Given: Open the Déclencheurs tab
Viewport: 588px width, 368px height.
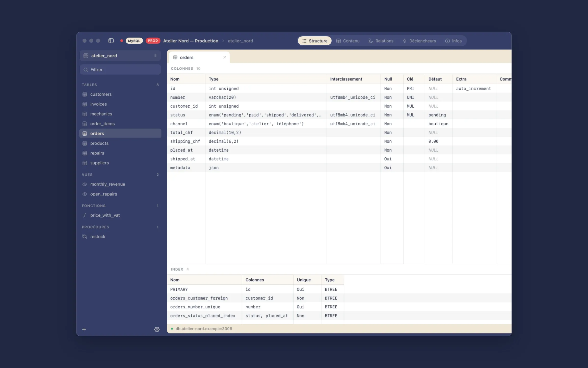Looking at the screenshot, I should pyautogui.click(x=419, y=41).
